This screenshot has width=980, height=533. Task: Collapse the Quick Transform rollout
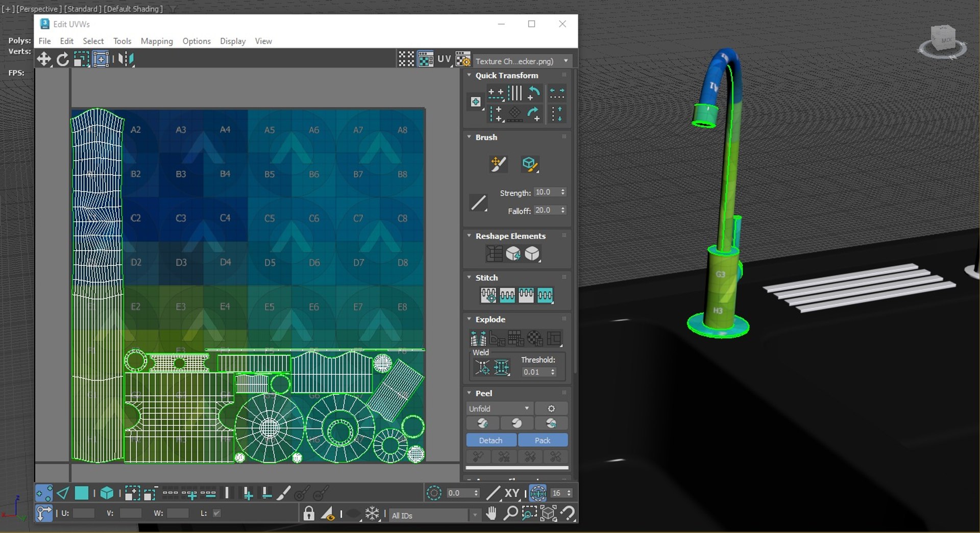[x=469, y=75]
